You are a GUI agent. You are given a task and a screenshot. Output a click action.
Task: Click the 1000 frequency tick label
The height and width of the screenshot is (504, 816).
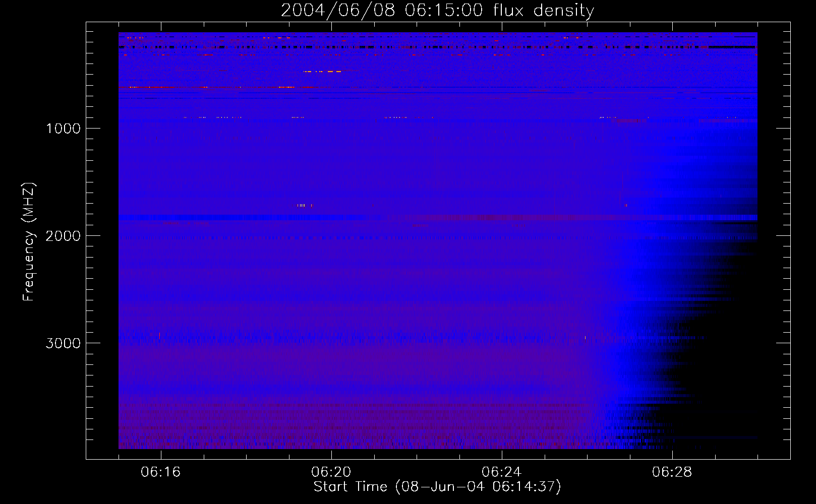(x=63, y=129)
